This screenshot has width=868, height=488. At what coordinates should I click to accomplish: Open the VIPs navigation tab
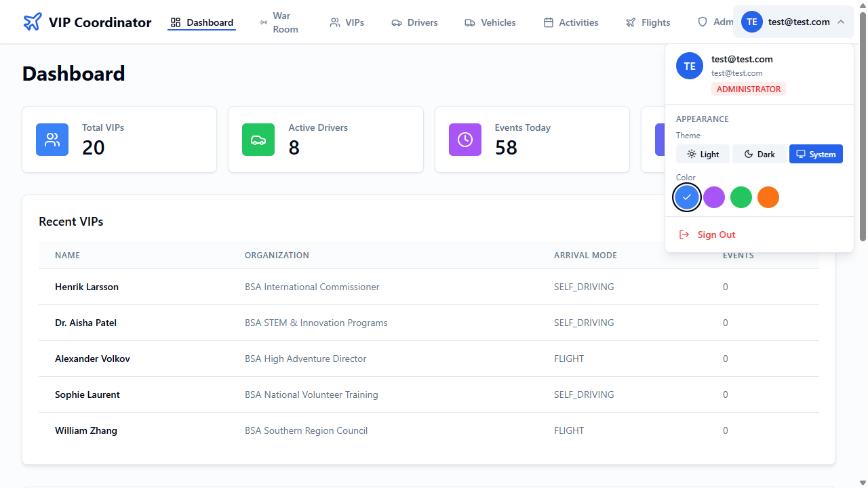point(347,22)
